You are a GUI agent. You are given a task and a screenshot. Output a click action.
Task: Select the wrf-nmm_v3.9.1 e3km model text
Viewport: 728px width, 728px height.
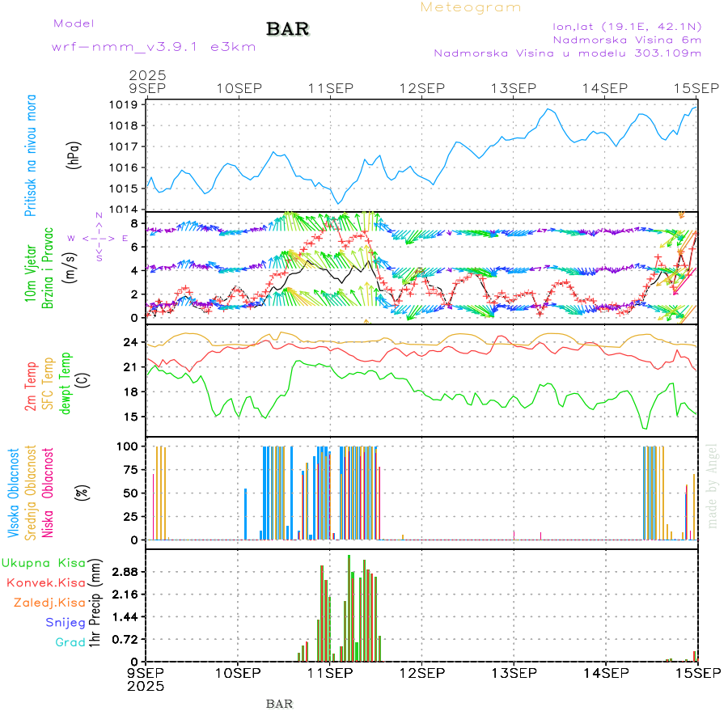pyautogui.click(x=154, y=47)
